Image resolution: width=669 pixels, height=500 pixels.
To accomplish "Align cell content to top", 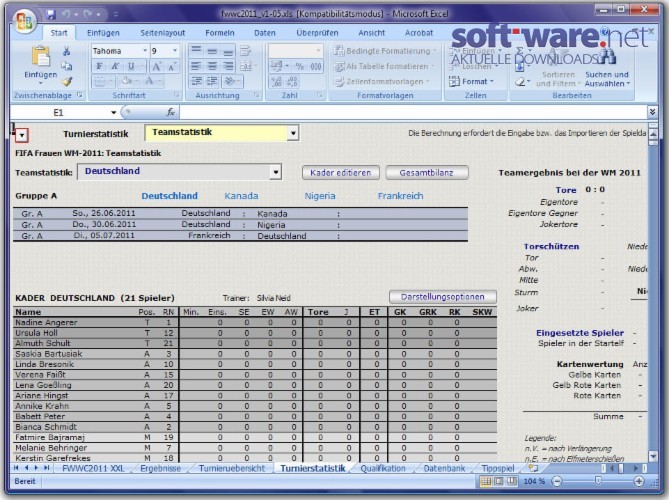I will (196, 51).
